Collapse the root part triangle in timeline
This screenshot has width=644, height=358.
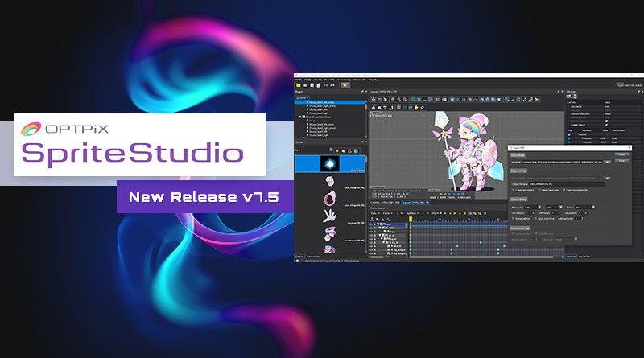378,224
